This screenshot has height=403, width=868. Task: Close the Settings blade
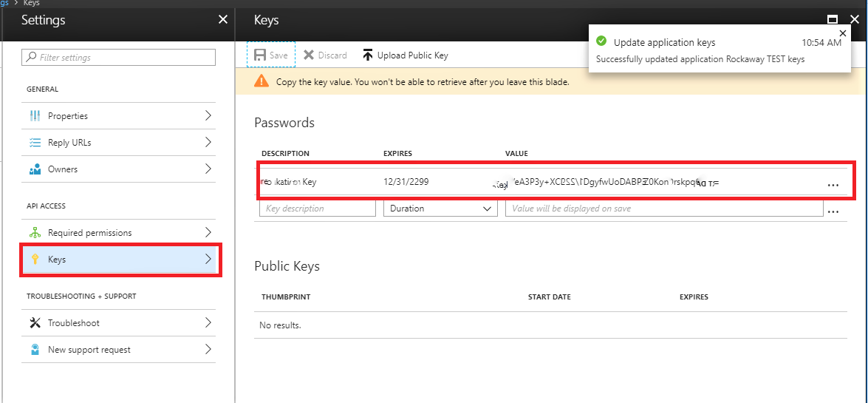[223, 20]
